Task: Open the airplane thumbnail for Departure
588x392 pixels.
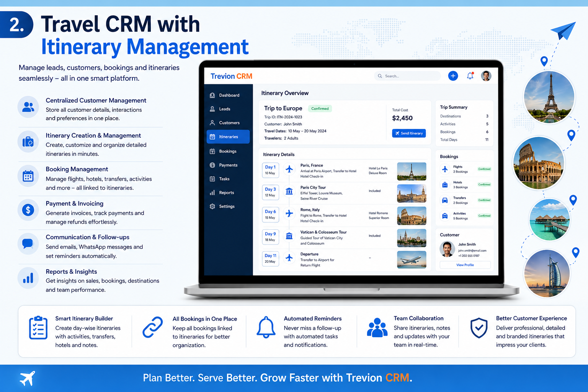Action: coord(412,260)
